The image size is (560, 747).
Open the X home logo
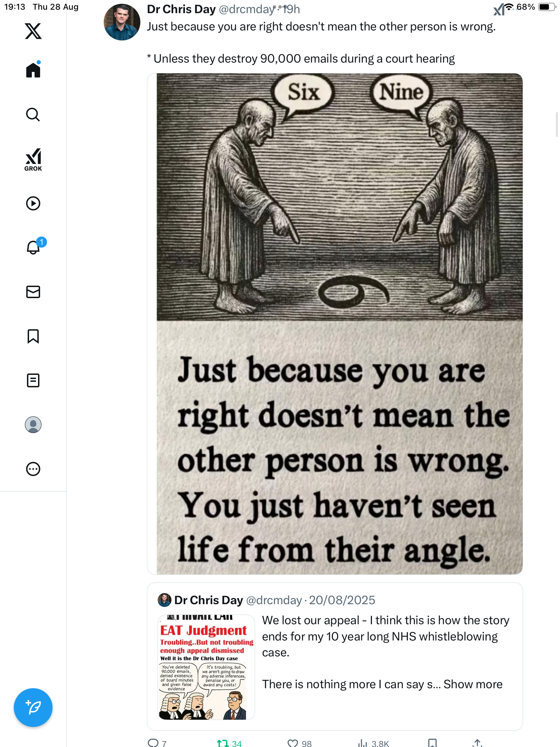coord(33,31)
